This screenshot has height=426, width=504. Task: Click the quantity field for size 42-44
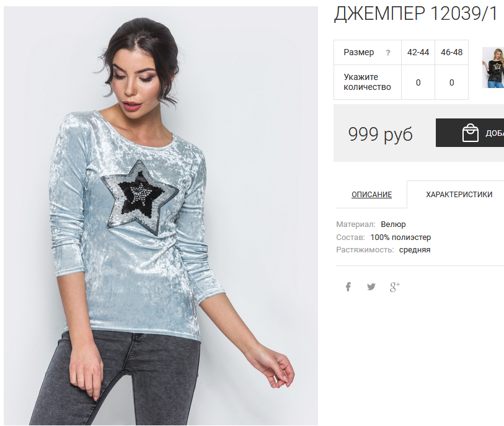tap(418, 82)
